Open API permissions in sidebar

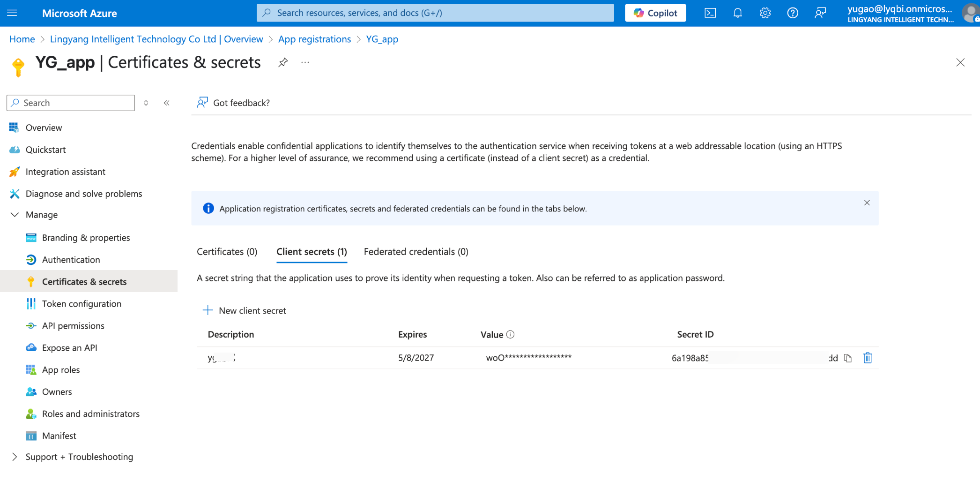click(x=73, y=326)
